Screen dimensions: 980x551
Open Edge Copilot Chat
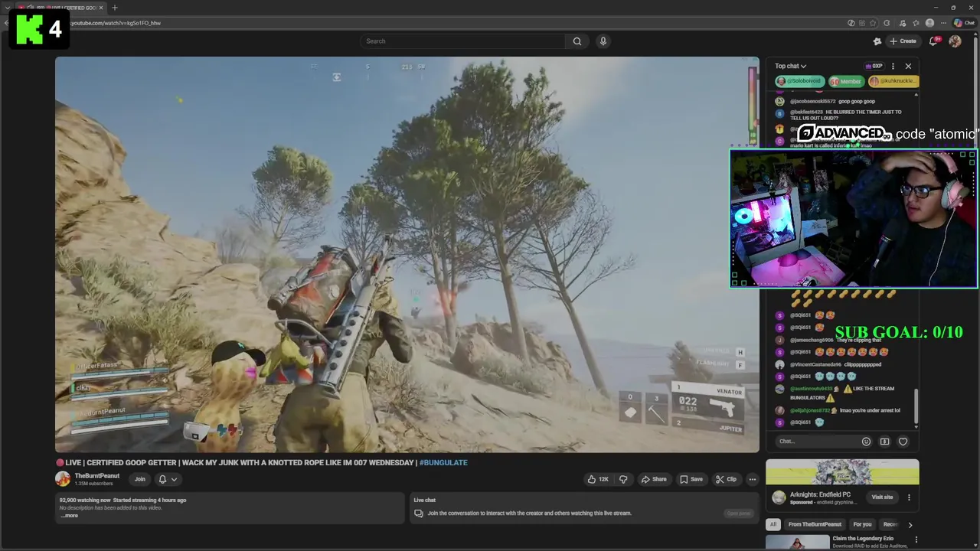click(x=965, y=23)
